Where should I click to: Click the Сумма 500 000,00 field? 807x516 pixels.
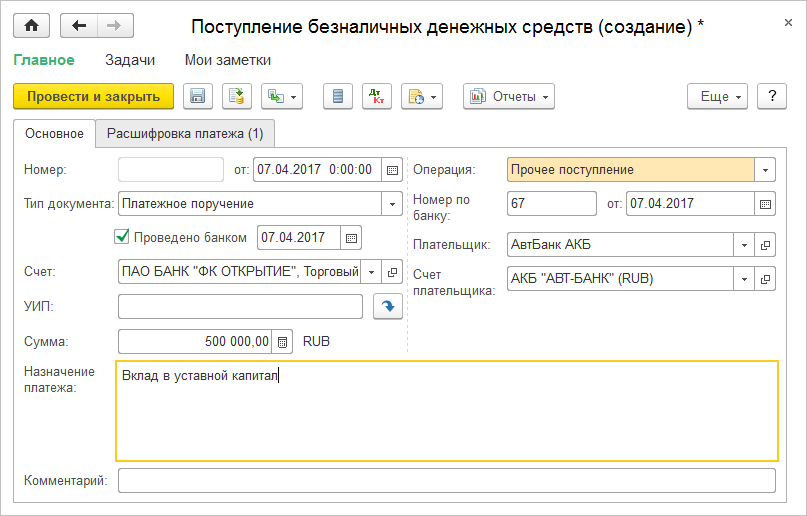(195, 342)
